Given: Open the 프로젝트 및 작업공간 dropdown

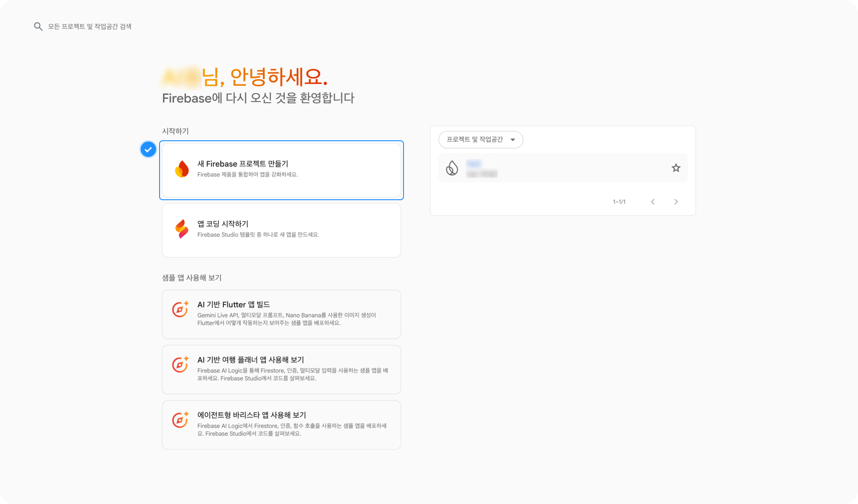Looking at the screenshot, I should [x=475, y=139].
